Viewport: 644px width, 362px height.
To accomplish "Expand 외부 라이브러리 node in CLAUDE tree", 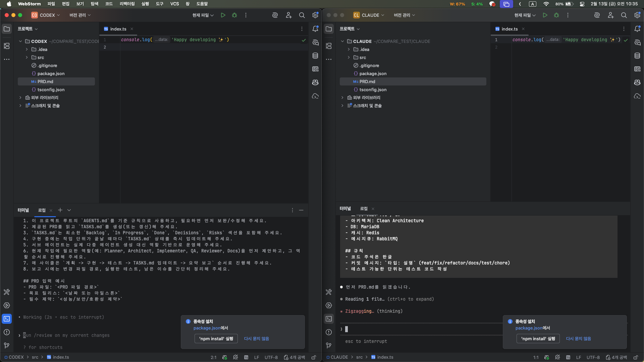I will [x=342, y=98].
